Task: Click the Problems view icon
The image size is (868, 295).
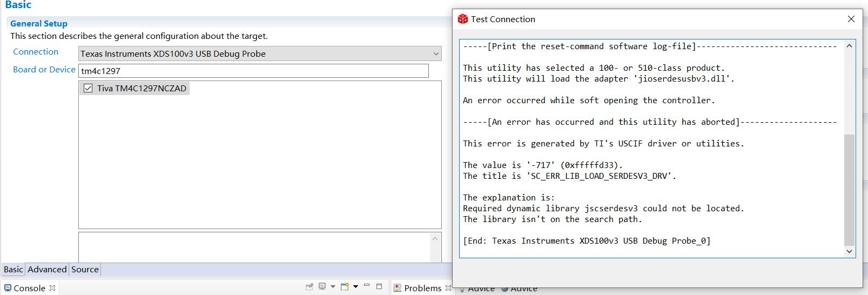Action: (x=398, y=288)
